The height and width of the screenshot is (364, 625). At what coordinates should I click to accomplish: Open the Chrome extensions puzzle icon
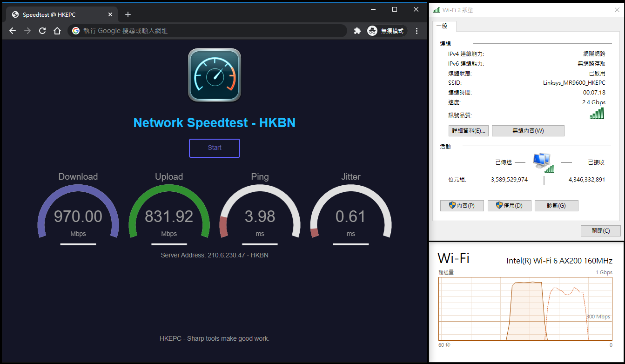[357, 31]
